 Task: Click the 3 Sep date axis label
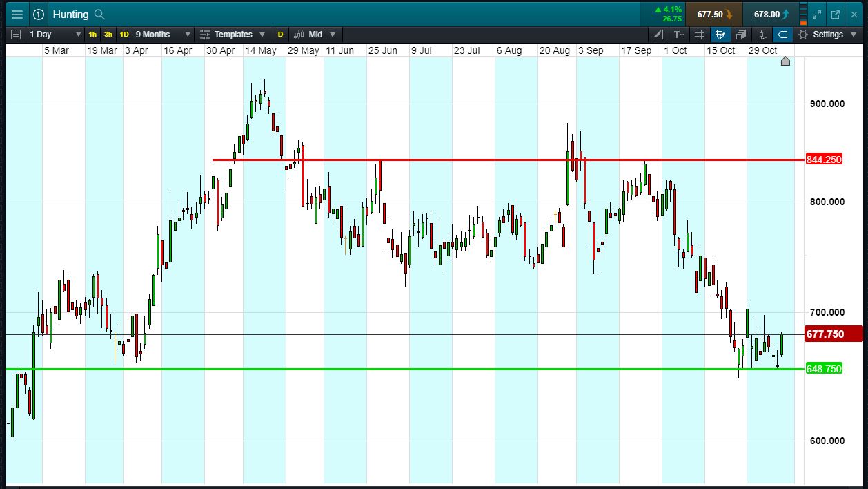(x=591, y=50)
